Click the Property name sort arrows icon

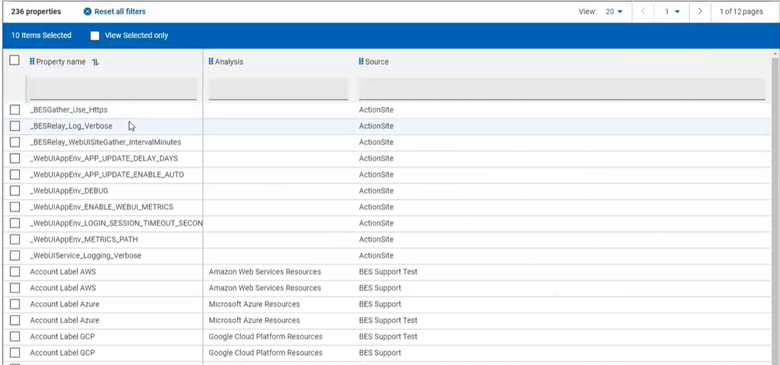tap(96, 62)
